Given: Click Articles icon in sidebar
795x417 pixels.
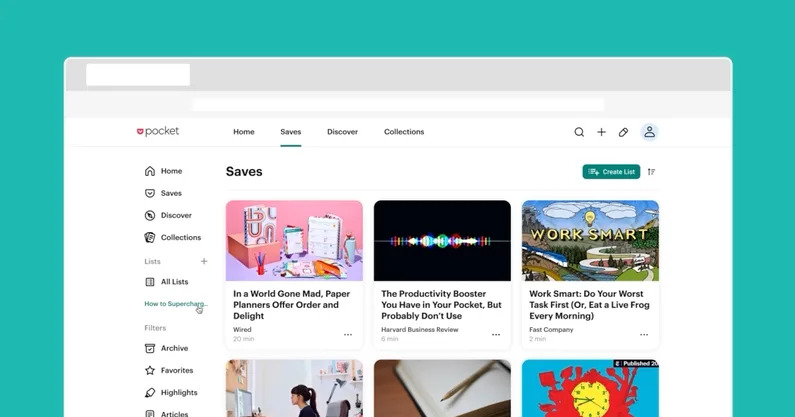Looking at the screenshot, I should [150, 414].
